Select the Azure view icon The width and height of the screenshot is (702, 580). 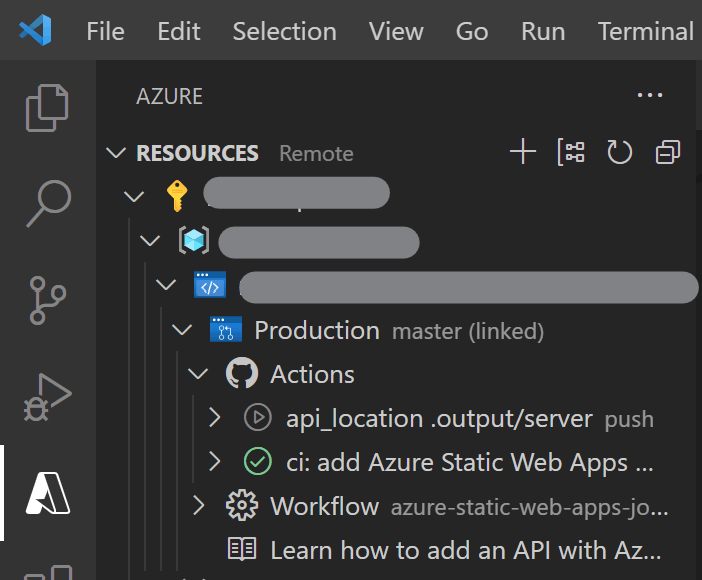click(x=47, y=493)
